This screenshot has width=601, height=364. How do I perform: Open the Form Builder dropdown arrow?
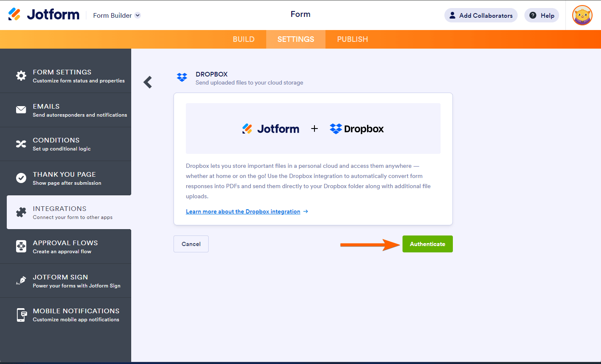click(x=138, y=16)
